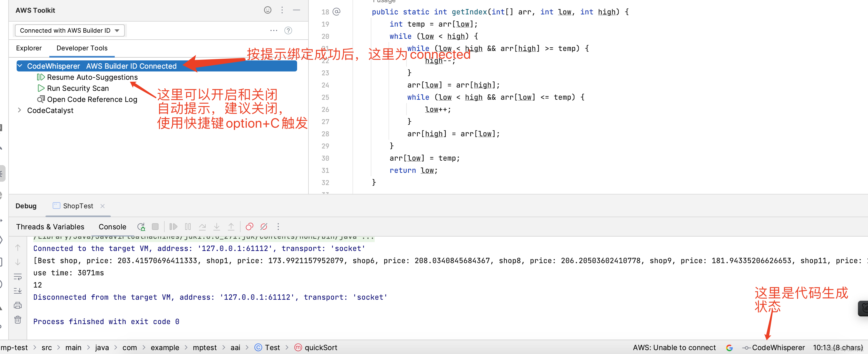The height and width of the screenshot is (354, 868).
Task: Click the Code Reference Log icon
Action: pyautogui.click(x=41, y=99)
